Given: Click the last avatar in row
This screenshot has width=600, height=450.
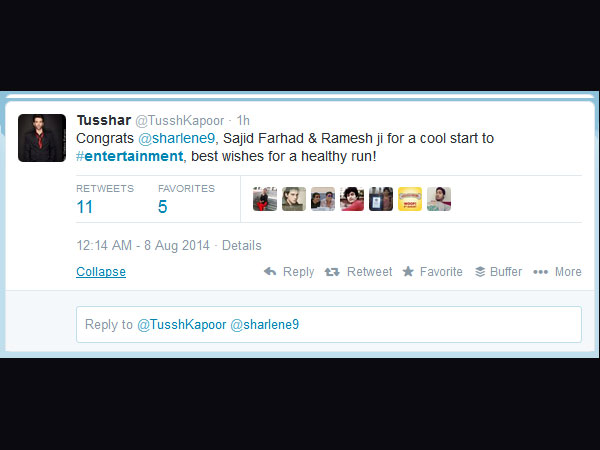Looking at the screenshot, I should point(439,199).
